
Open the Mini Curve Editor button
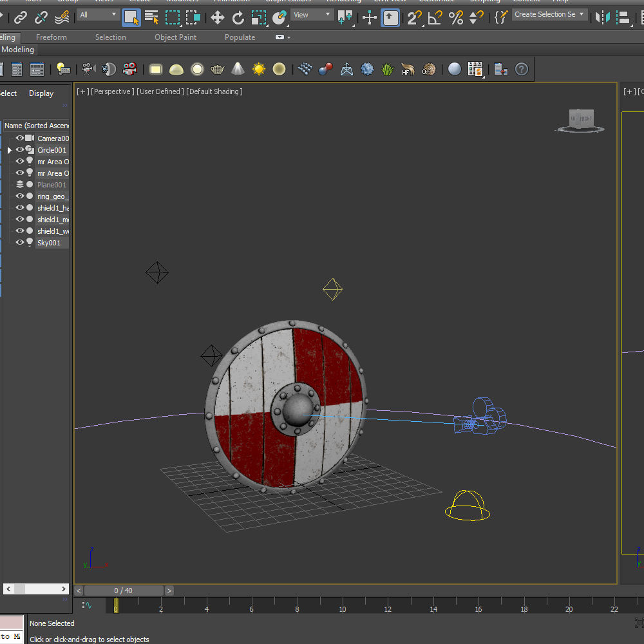coord(87,605)
